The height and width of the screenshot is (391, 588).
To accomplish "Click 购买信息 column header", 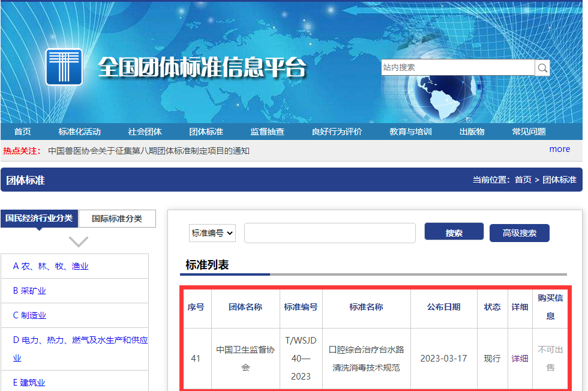I will click(550, 307).
